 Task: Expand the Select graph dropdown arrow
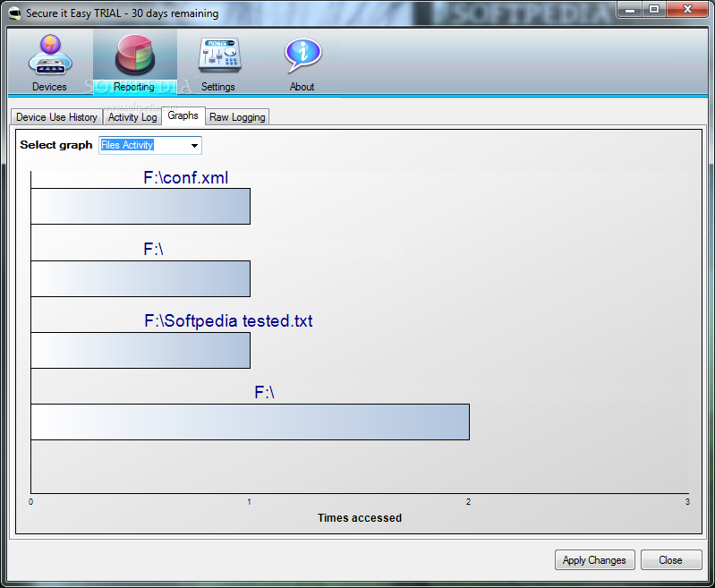point(194,146)
